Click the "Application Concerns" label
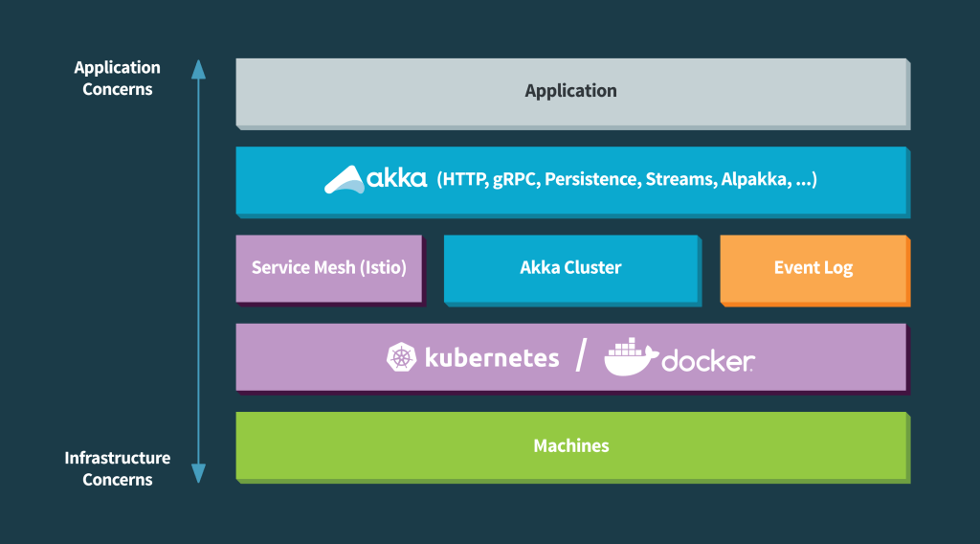 pyautogui.click(x=117, y=79)
